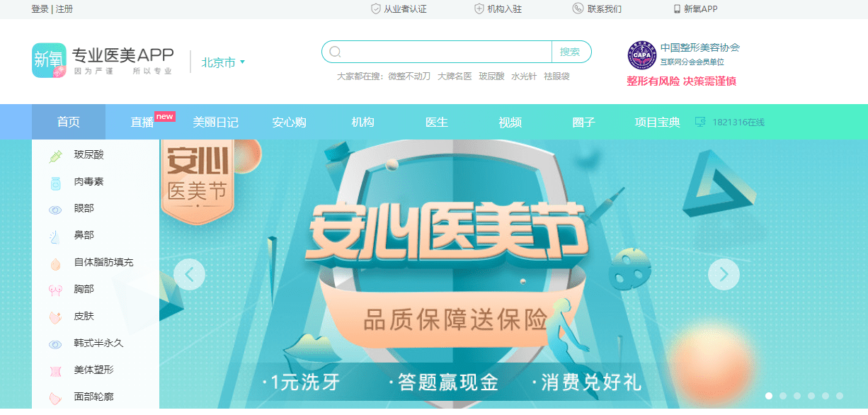Click the 玻尿酸 syringe icon in sidebar
This screenshot has width=868, height=415.
coord(55,155)
